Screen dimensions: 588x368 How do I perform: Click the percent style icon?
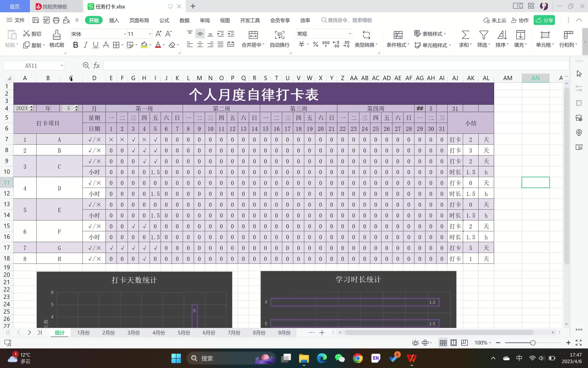coord(315,44)
